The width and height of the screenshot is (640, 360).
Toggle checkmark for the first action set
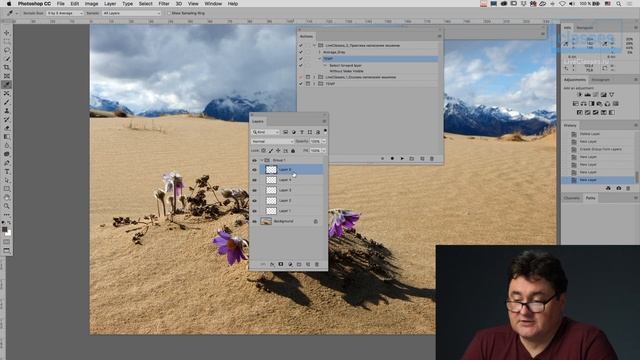click(x=301, y=45)
